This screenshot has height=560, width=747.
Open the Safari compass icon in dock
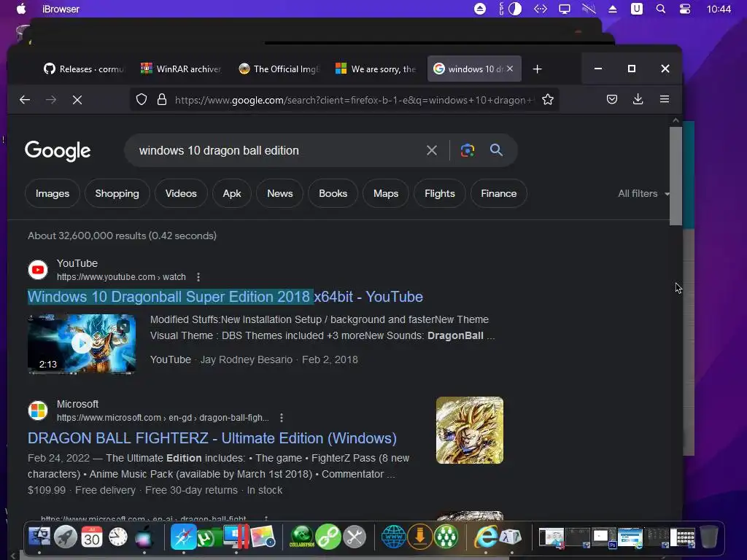[183, 537]
